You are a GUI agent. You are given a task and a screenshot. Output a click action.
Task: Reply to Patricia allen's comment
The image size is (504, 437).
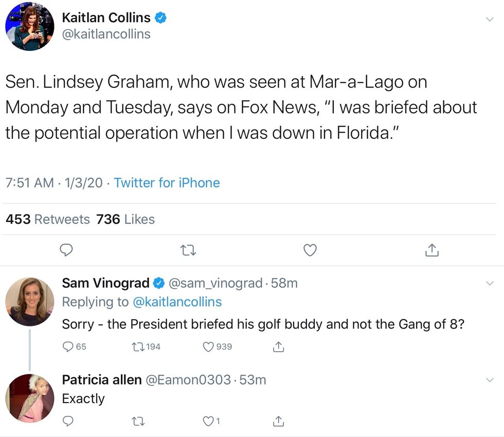[68, 422]
